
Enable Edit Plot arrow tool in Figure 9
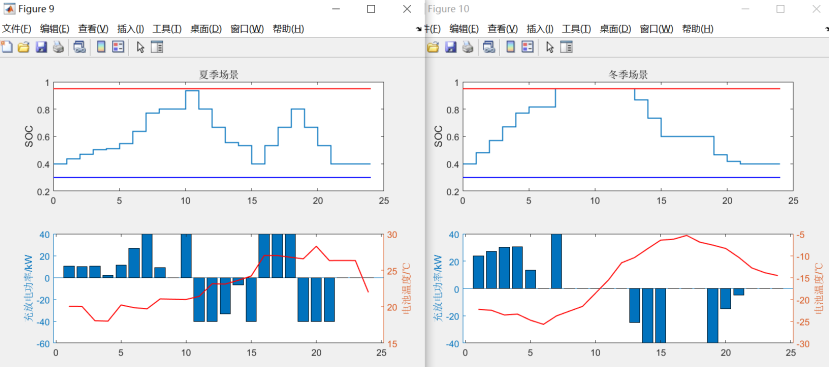point(140,47)
